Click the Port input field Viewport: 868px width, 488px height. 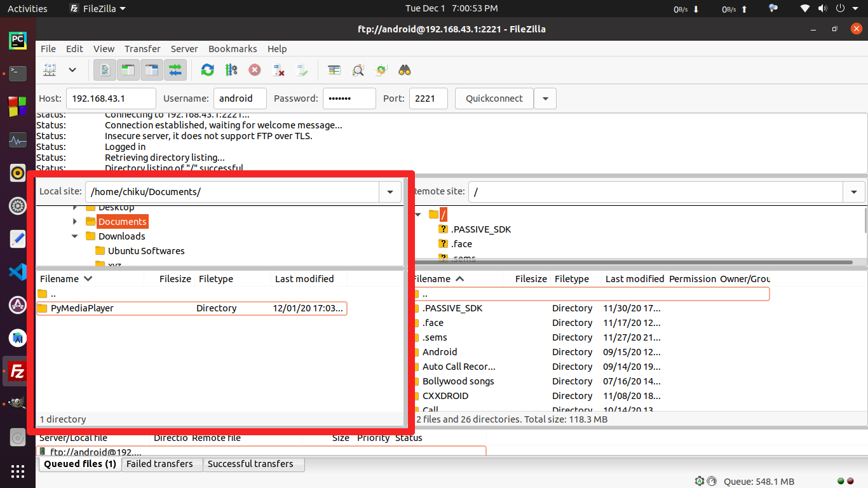(x=429, y=98)
